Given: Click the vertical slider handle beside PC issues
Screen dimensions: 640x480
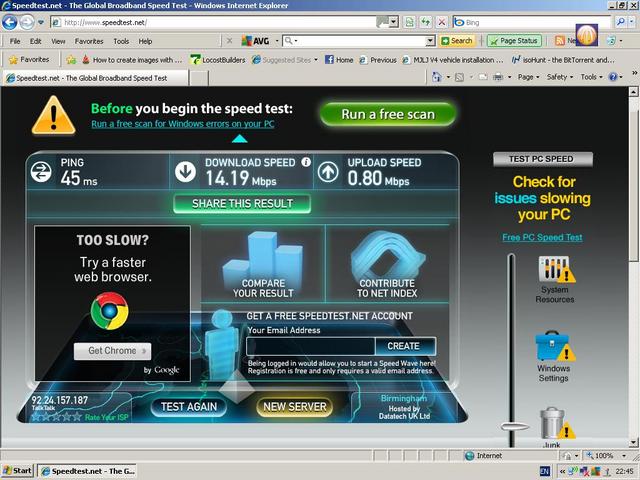Looking at the screenshot, I should click(x=515, y=426).
